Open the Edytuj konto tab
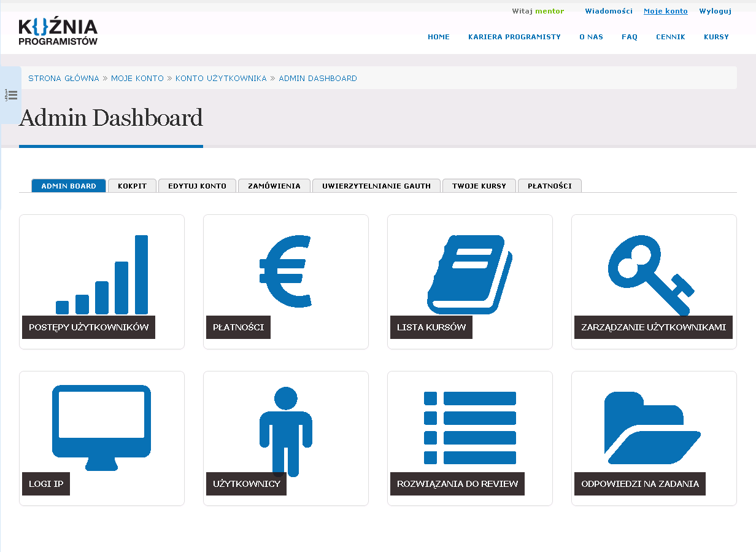756x552 pixels. pos(197,186)
